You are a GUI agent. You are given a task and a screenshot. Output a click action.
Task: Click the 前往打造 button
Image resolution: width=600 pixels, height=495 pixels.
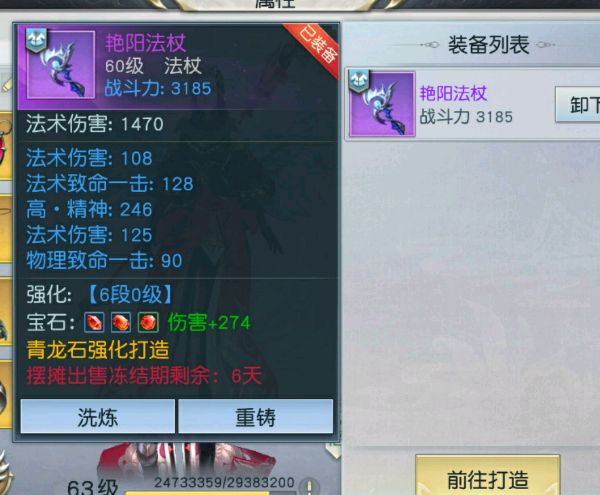[x=488, y=478]
